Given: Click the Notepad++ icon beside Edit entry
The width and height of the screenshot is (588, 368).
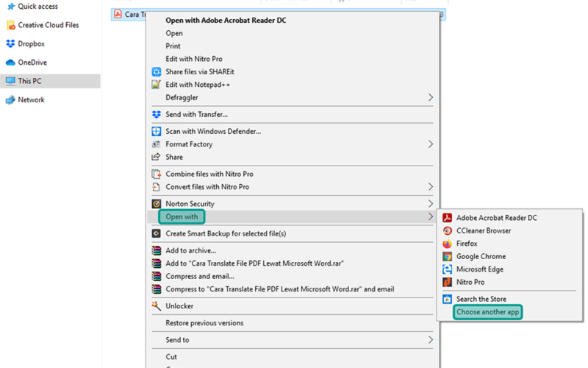Looking at the screenshot, I should (156, 85).
